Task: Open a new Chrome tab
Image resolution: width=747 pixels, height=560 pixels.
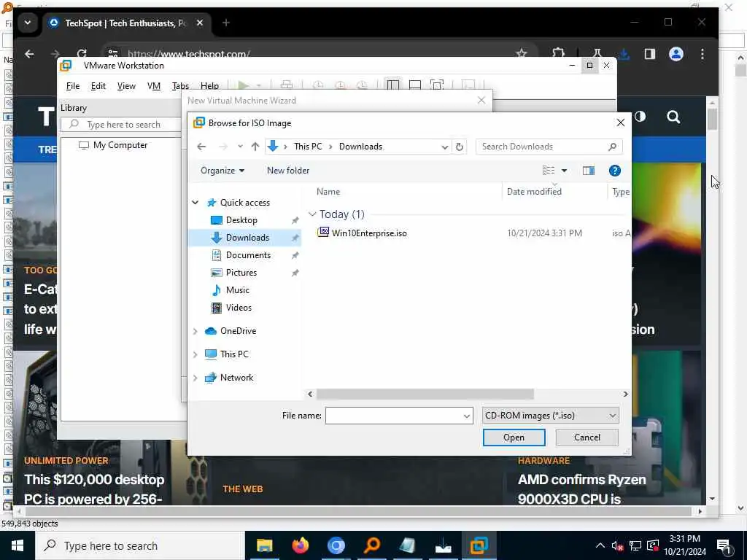Action: [226, 23]
